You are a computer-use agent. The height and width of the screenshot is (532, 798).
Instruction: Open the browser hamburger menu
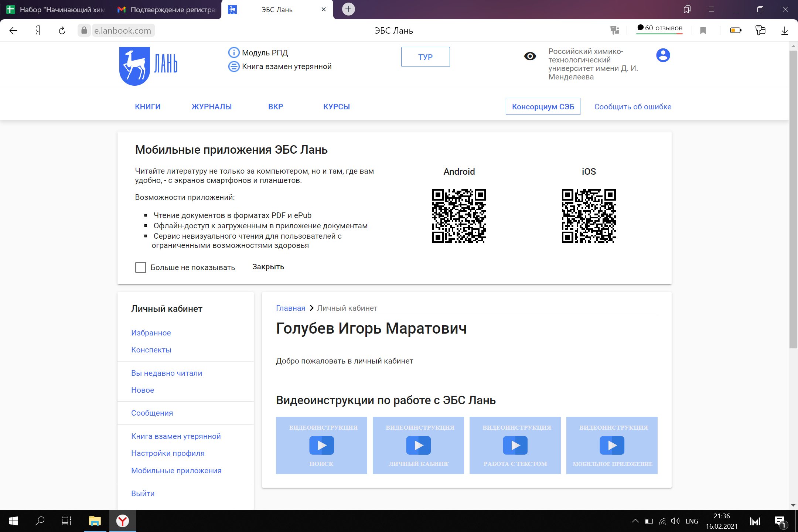tap(712, 9)
